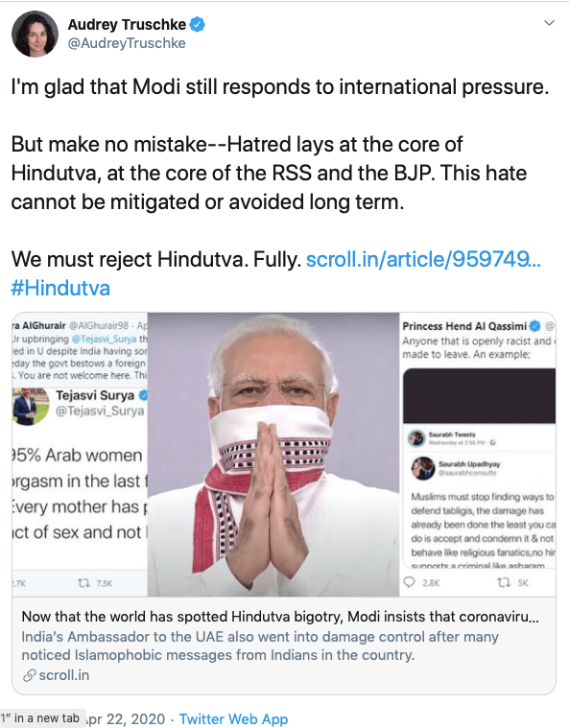
Task: Click the #Hindutva hashtag
Action: click(60, 288)
